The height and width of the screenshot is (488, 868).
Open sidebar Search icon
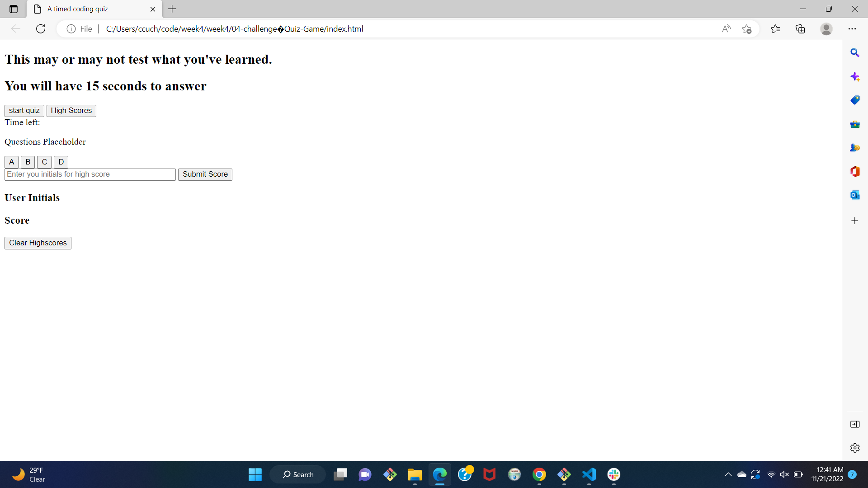coord(855,53)
